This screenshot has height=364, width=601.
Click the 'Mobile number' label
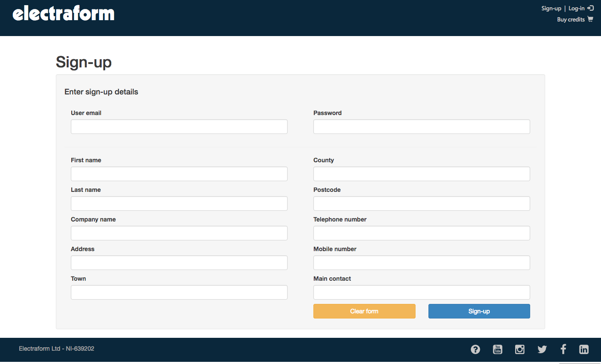tap(335, 249)
